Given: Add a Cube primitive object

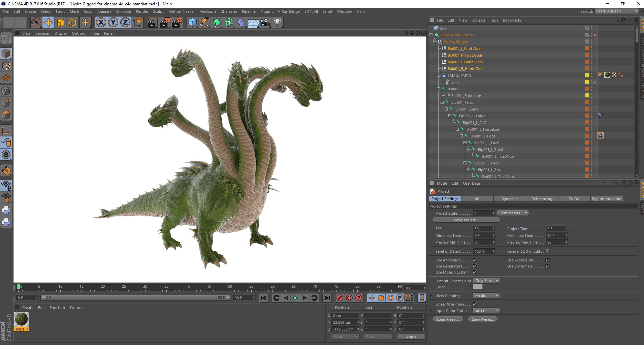Looking at the screenshot, I should 192,23.
